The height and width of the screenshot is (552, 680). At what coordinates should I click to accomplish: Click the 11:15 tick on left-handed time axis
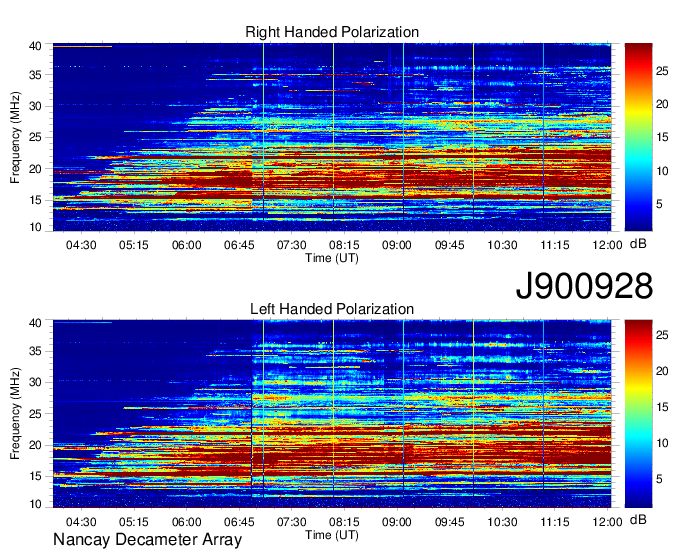(555, 522)
